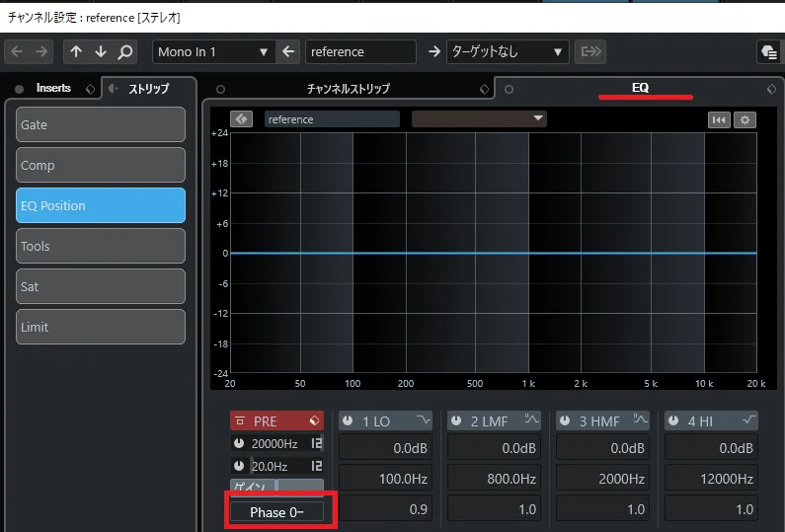Open the EQ settings gear icon

click(x=746, y=119)
